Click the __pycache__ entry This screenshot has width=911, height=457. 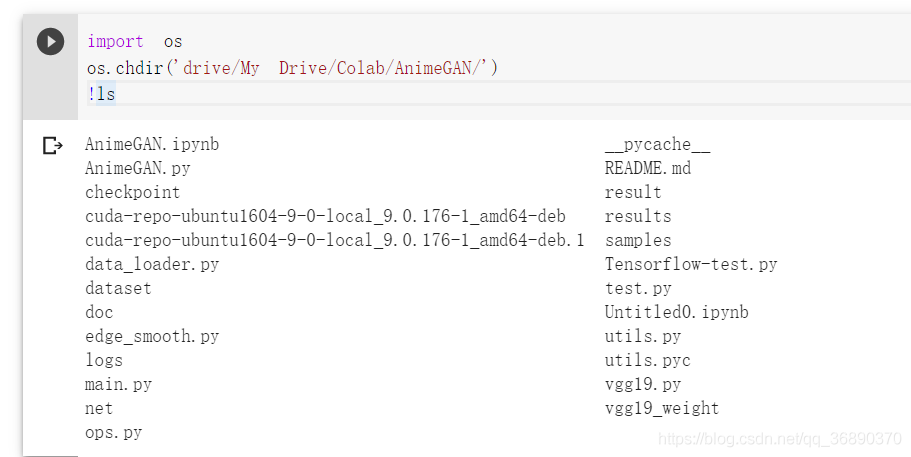pos(657,144)
